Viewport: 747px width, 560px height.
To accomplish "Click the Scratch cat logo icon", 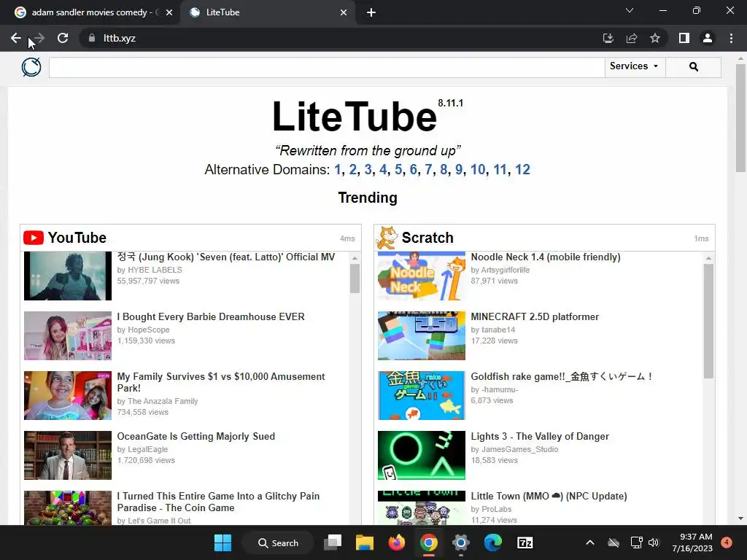I will (x=387, y=238).
